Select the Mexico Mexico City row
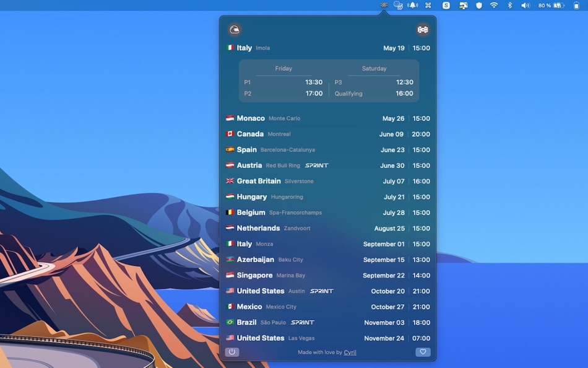The width and height of the screenshot is (588, 368). [328, 307]
